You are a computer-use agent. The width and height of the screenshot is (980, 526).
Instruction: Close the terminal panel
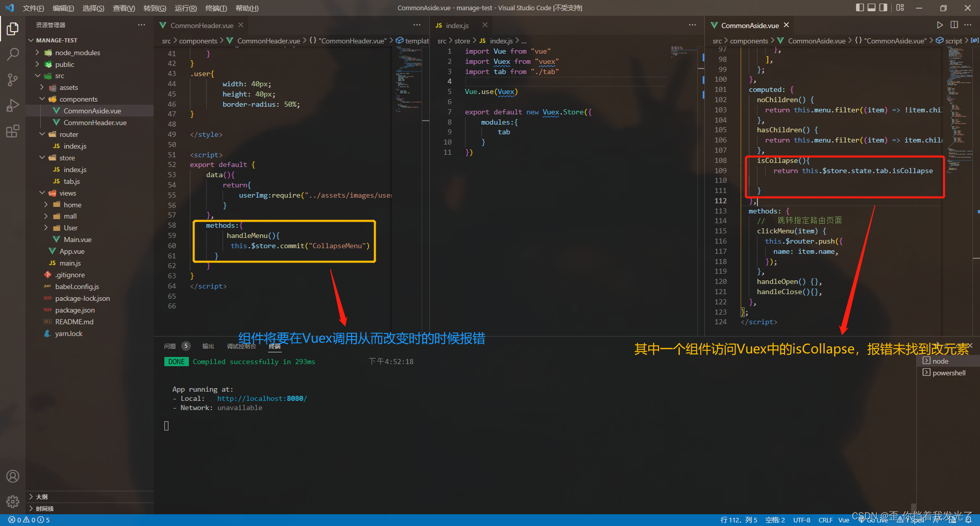pos(970,346)
